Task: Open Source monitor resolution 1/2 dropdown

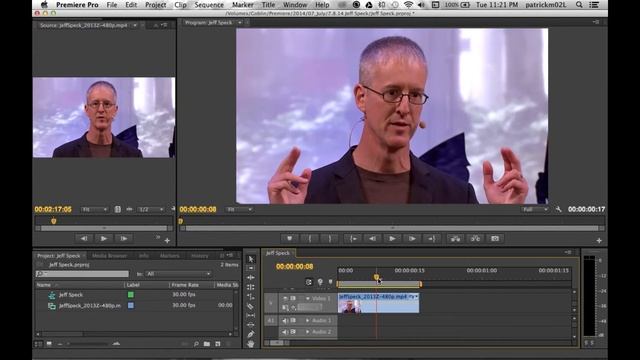Action: click(x=151, y=209)
